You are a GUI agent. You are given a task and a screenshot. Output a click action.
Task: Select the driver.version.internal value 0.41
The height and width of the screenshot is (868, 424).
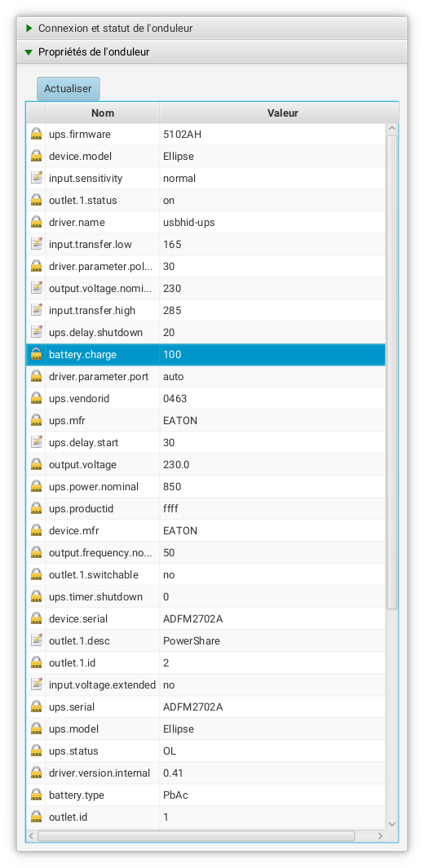(x=173, y=773)
